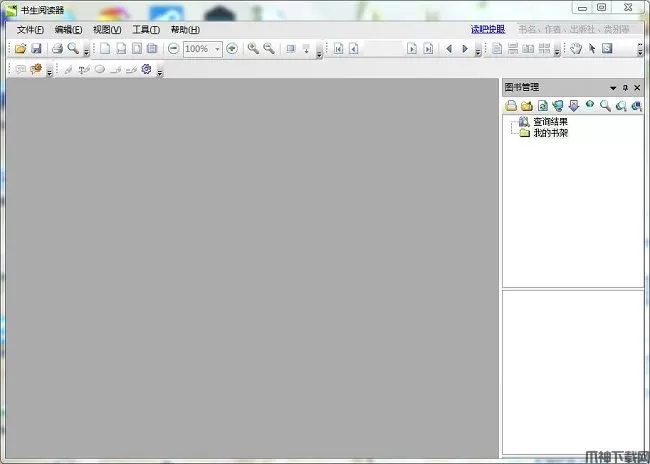Expand page layout toolbar overflow
The image size is (650, 464).
coord(557,51)
